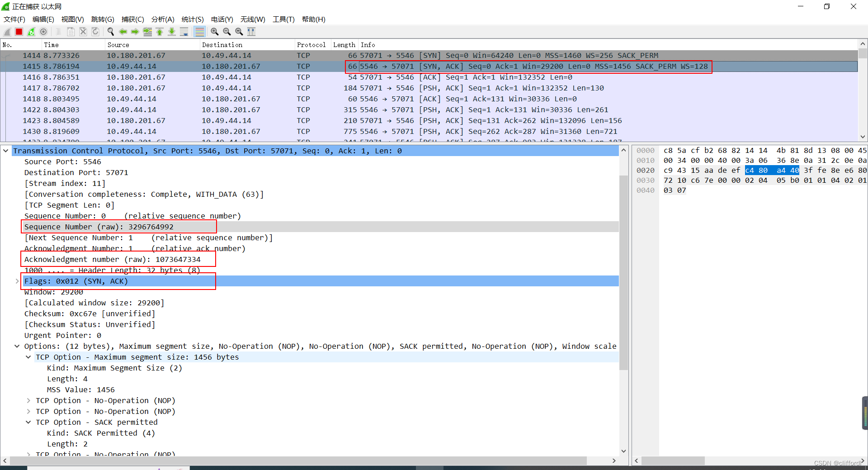Click packet details horizontal scrollbar right arrow

coord(614,461)
